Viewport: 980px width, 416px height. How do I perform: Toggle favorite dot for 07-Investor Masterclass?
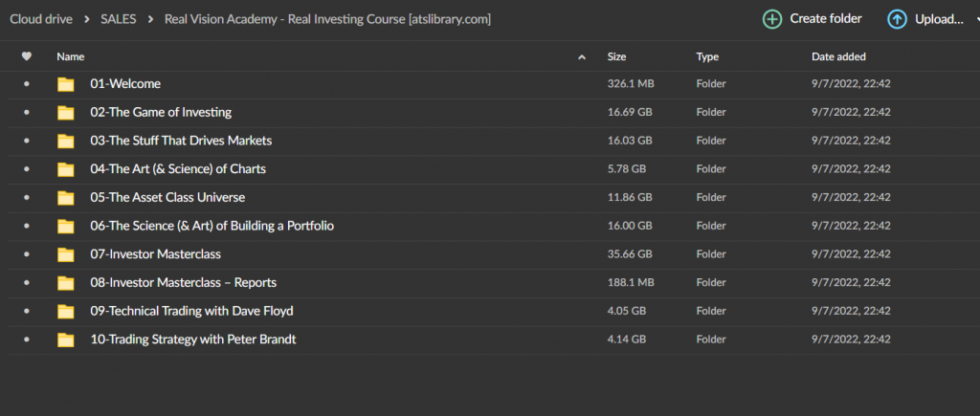click(x=26, y=254)
